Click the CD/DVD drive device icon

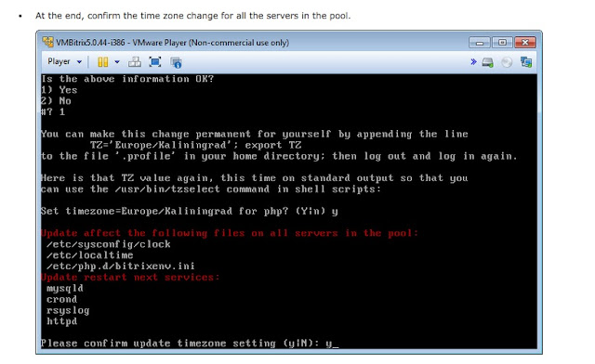(507, 62)
